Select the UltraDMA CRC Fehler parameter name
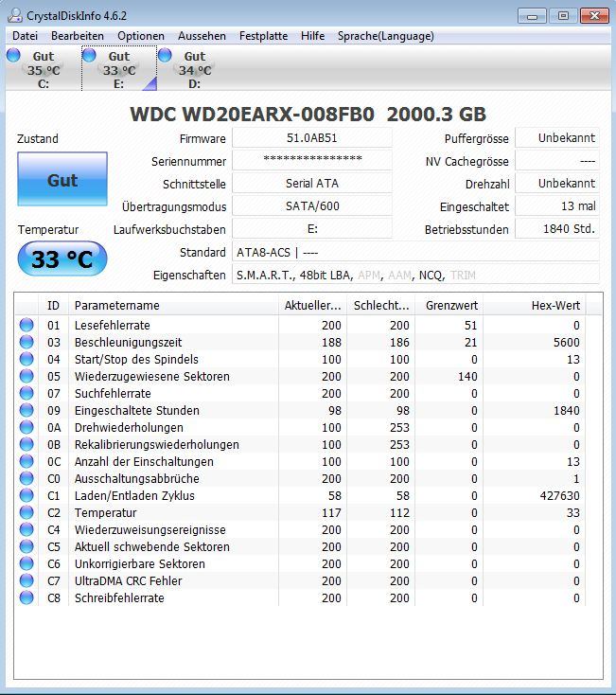Image resolution: width=616 pixels, height=695 pixels. 129,580
